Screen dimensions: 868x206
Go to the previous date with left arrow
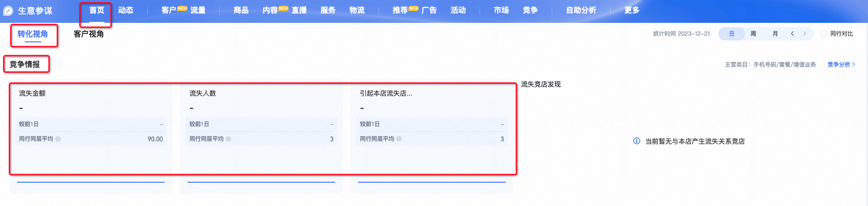[793, 34]
